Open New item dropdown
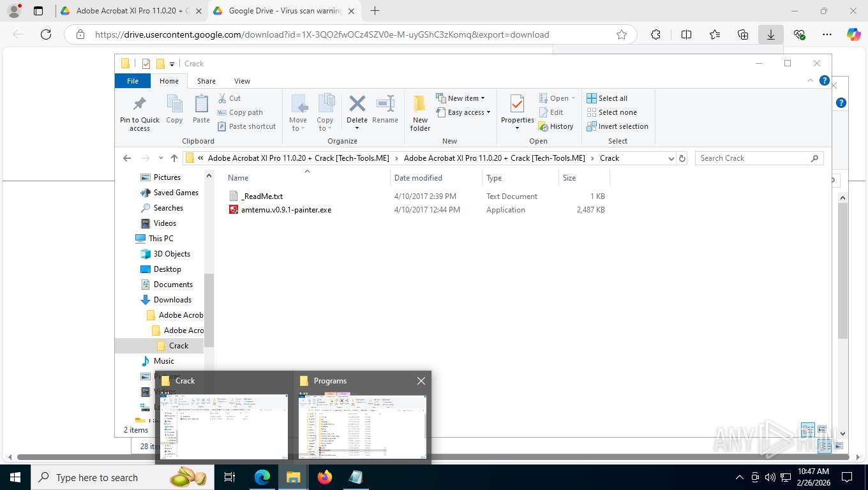 pos(460,98)
